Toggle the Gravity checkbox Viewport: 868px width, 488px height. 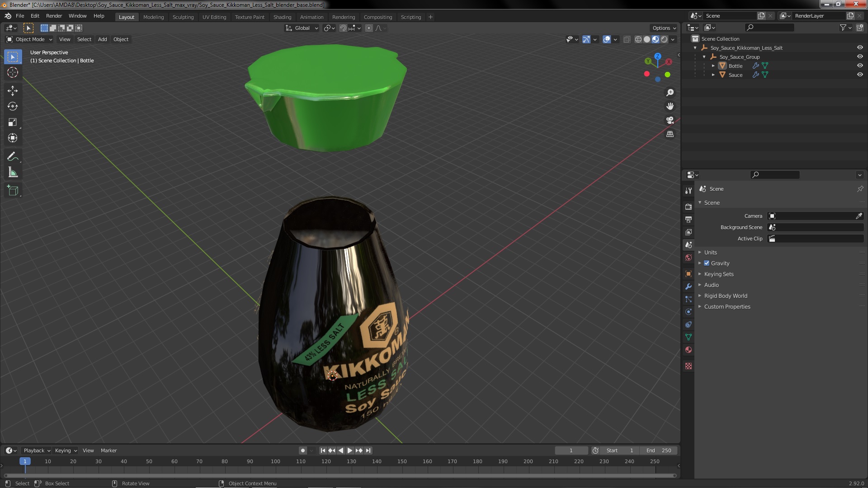click(x=707, y=263)
